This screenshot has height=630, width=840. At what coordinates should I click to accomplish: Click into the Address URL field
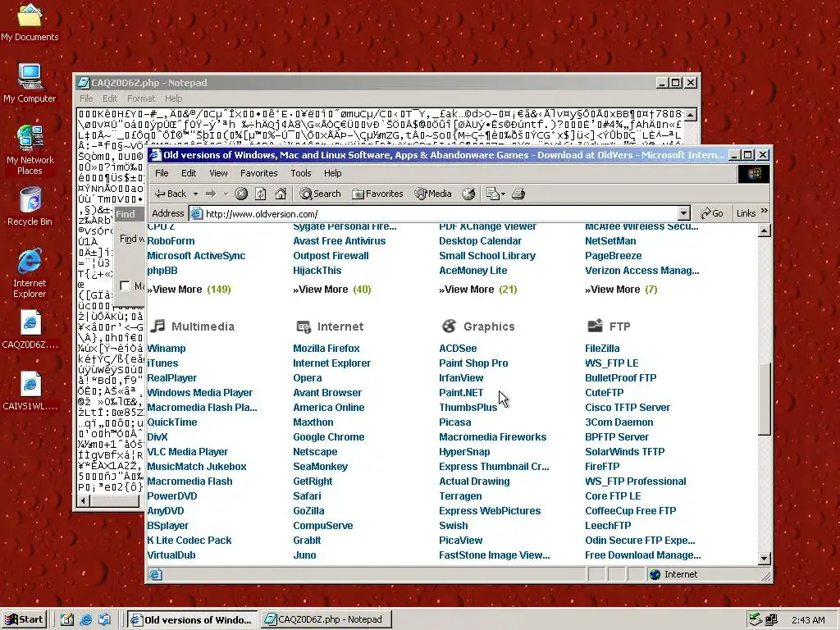(441, 214)
